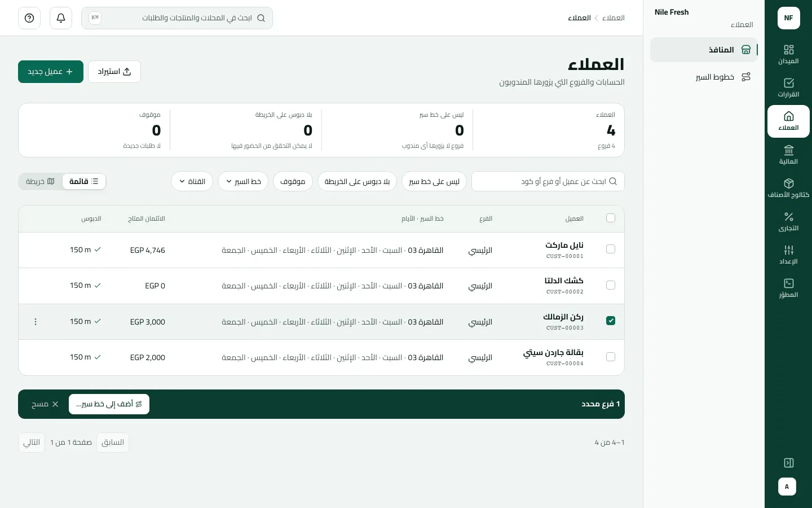This screenshot has height=508, width=812.
Task: Switch to قائمة list view
Action: pos(84,181)
